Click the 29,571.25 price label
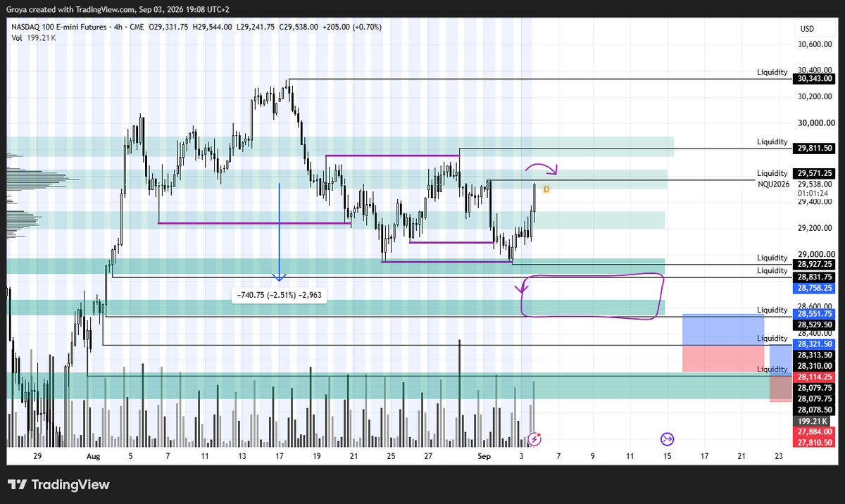Image resolution: width=845 pixels, height=504 pixels. tap(815, 173)
